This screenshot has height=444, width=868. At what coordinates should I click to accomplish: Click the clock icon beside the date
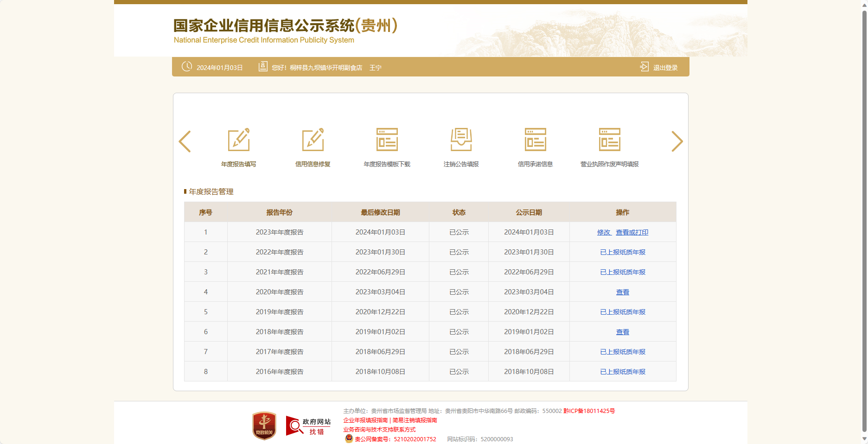[187, 66]
